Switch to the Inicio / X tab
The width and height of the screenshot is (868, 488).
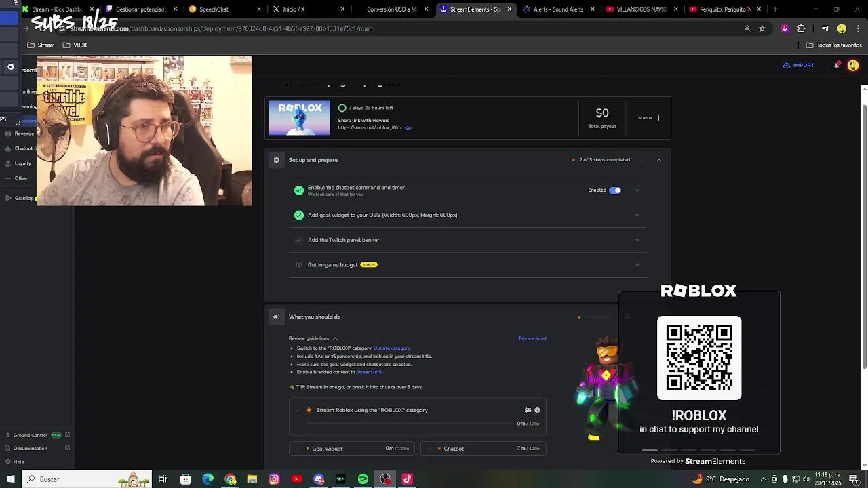tap(309, 9)
